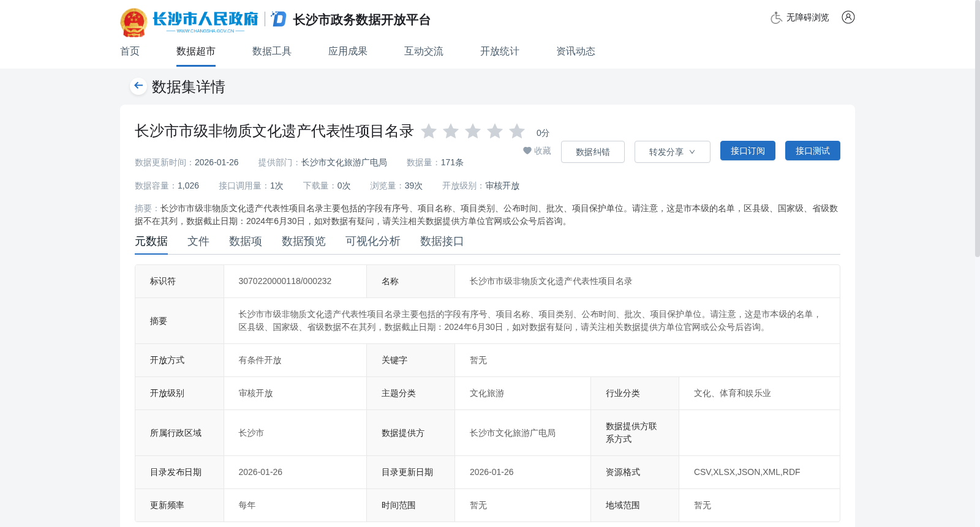Click the 文化、体育和娱乐业 industry value
This screenshot has height=527, width=980.
click(x=733, y=393)
